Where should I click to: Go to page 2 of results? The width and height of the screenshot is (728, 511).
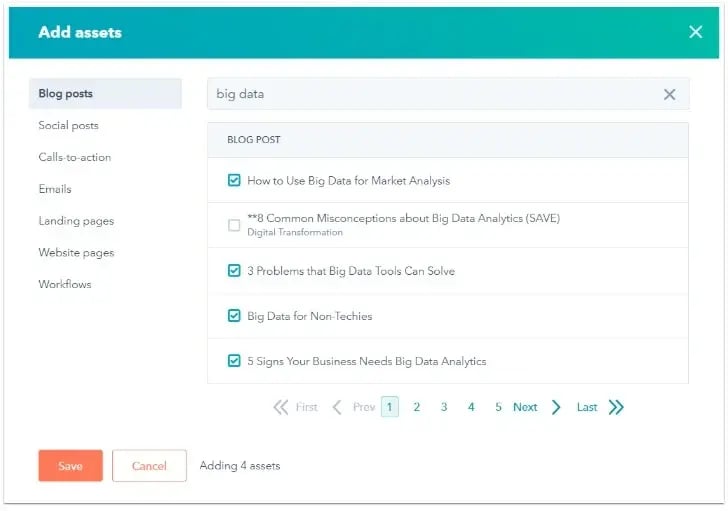[416, 407]
